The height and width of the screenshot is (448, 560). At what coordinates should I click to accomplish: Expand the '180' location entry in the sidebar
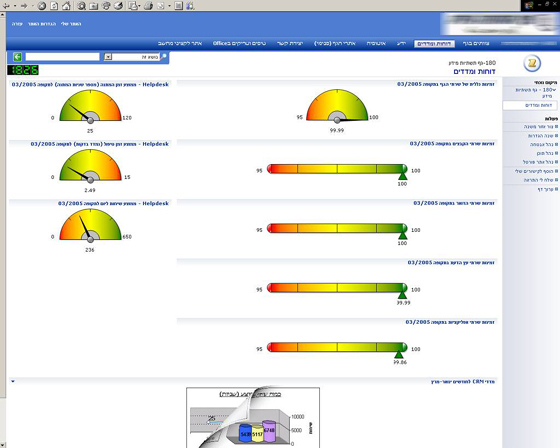pos(554,90)
